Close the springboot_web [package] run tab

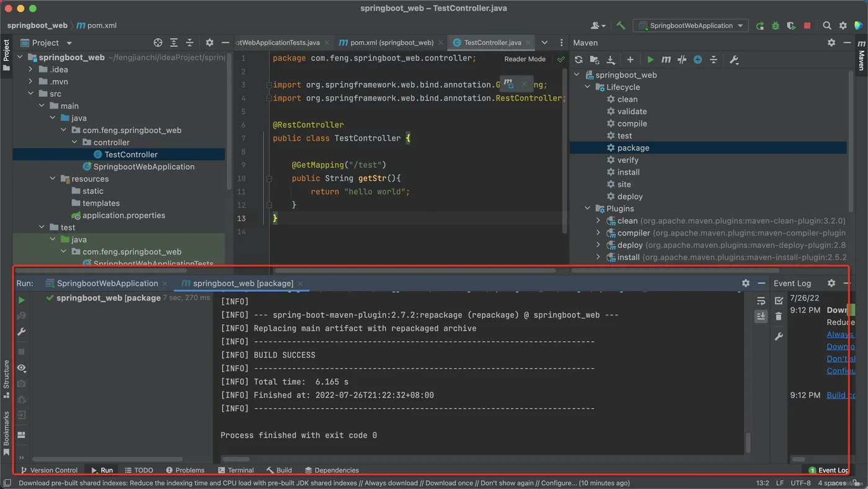pyautogui.click(x=301, y=283)
